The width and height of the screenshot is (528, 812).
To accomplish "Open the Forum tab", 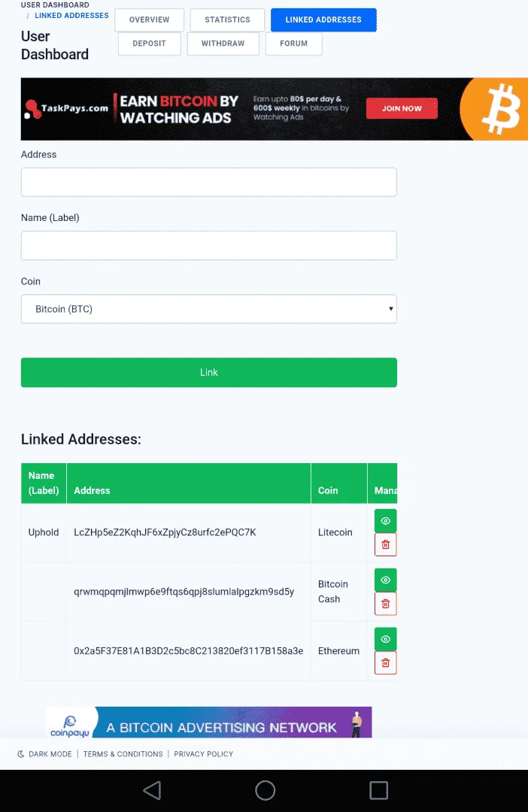I will (x=294, y=44).
